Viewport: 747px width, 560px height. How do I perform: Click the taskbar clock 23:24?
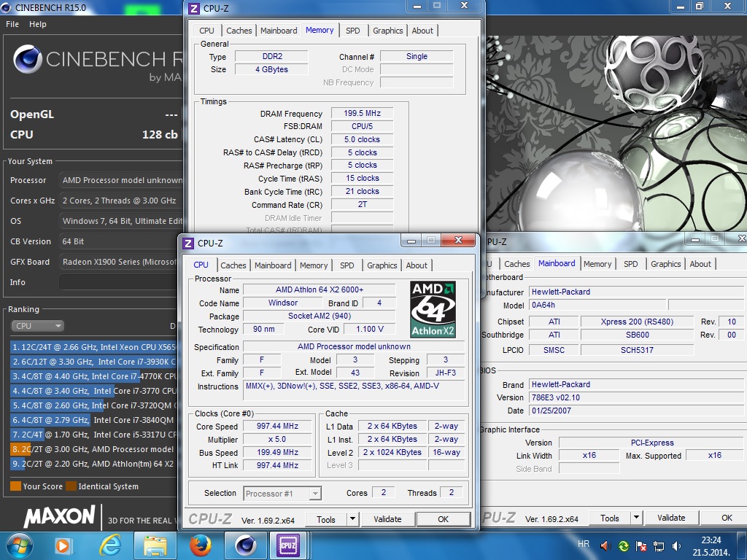click(711, 540)
